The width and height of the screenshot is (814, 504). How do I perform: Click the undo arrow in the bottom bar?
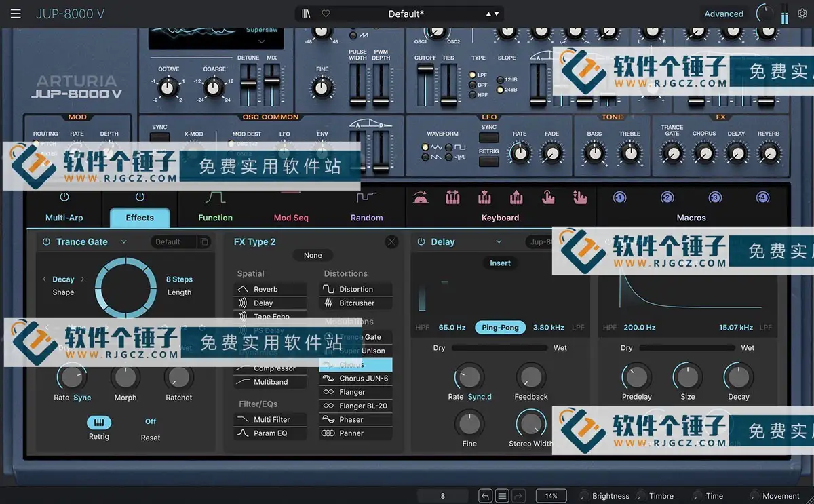485,496
